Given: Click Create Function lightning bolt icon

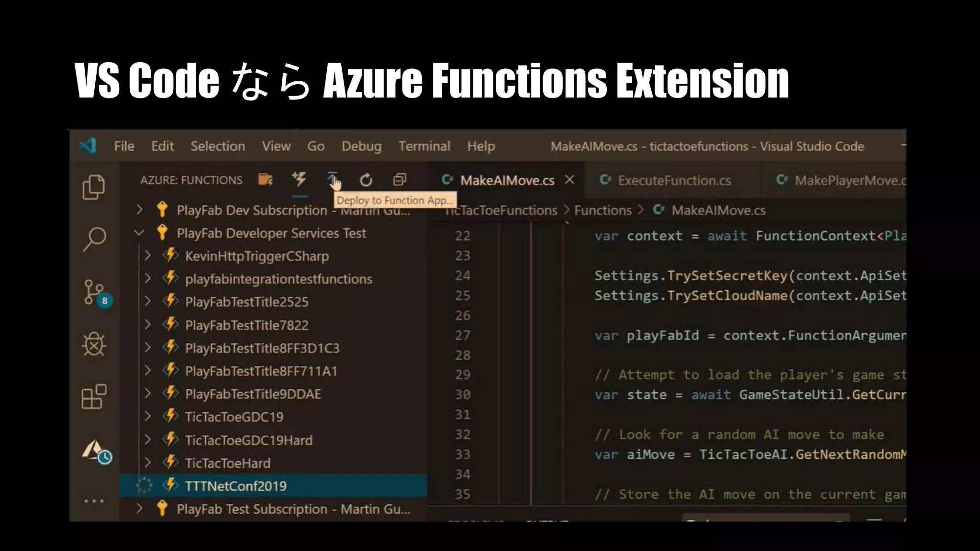Looking at the screenshot, I should coord(300,179).
